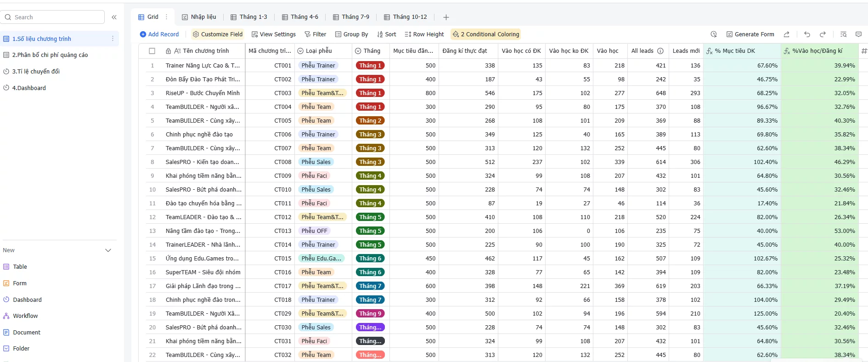Click the Table icon in New section
Viewport: 868px width, 362px height.
[6, 266]
